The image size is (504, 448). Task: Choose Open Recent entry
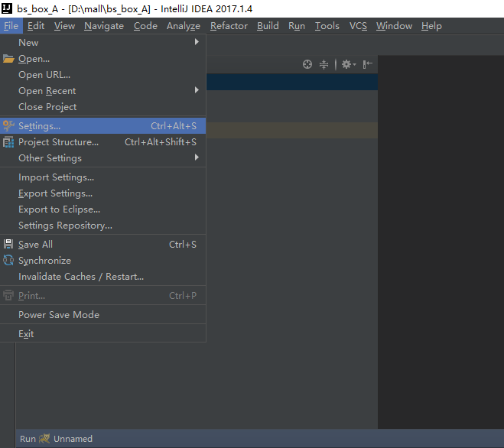tap(102, 91)
